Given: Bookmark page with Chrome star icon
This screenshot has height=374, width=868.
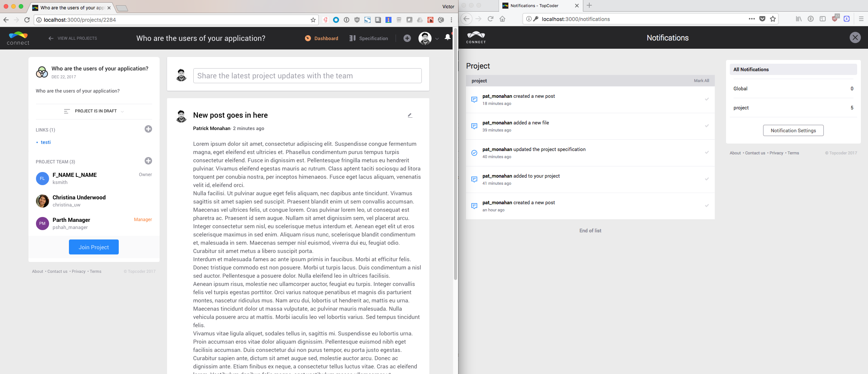Looking at the screenshot, I should point(313,20).
